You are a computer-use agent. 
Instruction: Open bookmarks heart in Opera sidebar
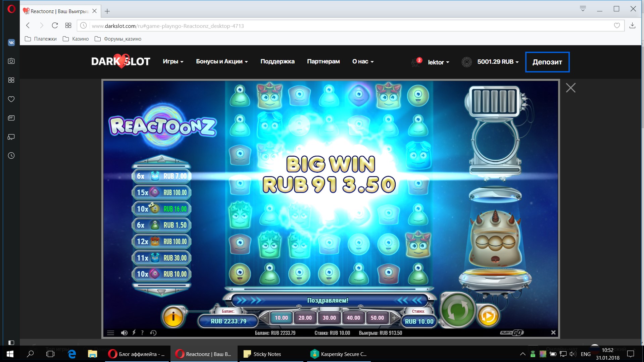(x=11, y=99)
